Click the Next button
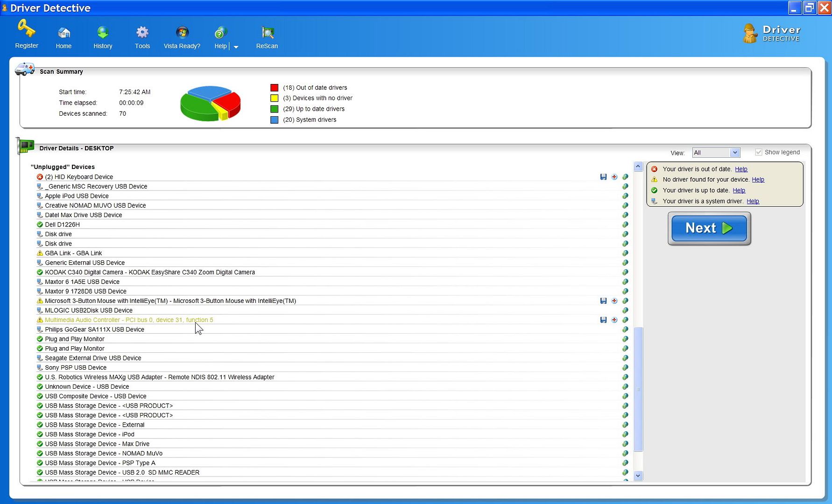The height and width of the screenshot is (504, 832). 709,228
